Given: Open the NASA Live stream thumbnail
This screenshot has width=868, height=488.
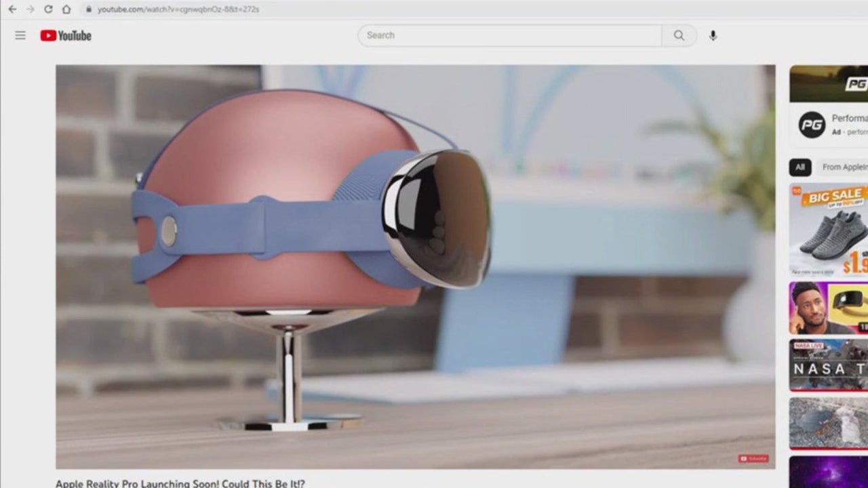Looking at the screenshot, I should click(x=829, y=365).
